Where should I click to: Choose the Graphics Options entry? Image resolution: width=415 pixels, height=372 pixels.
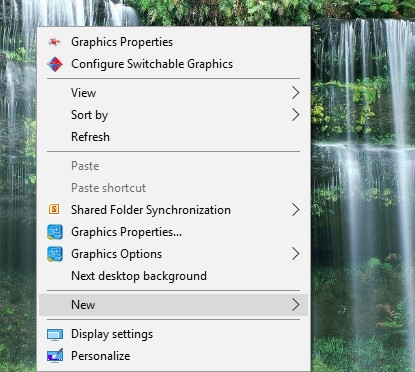click(173, 254)
